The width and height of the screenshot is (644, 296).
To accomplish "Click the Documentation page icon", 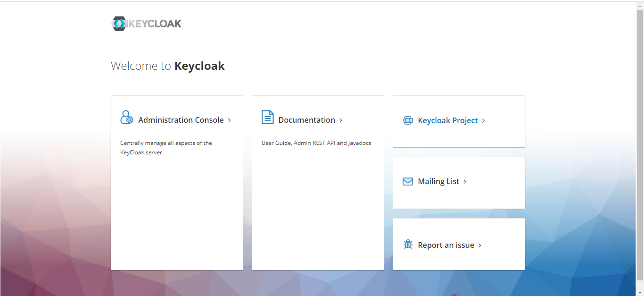I will (x=267, y=117).
